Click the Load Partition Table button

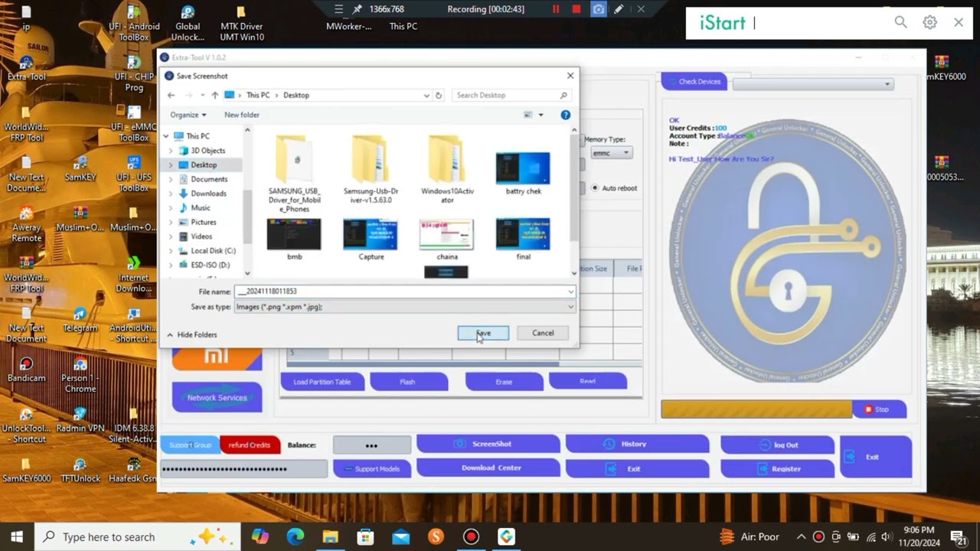click(322, 382)
